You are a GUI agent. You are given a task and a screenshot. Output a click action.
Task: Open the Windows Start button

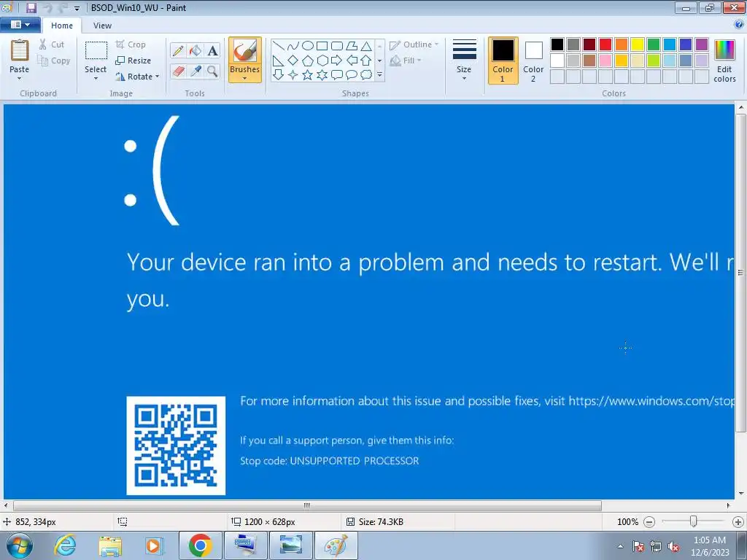(x=20, y=545)
